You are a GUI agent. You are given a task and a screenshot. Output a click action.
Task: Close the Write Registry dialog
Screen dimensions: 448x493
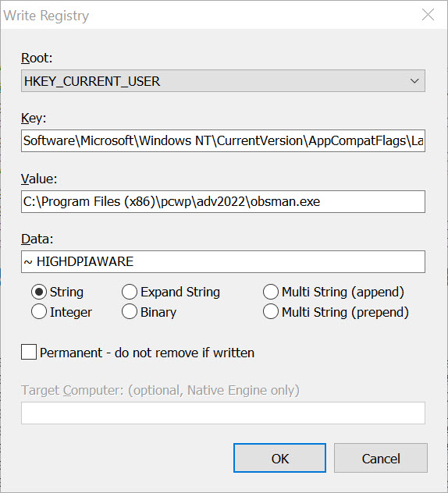pyautogui.click(x=428, y=15)
